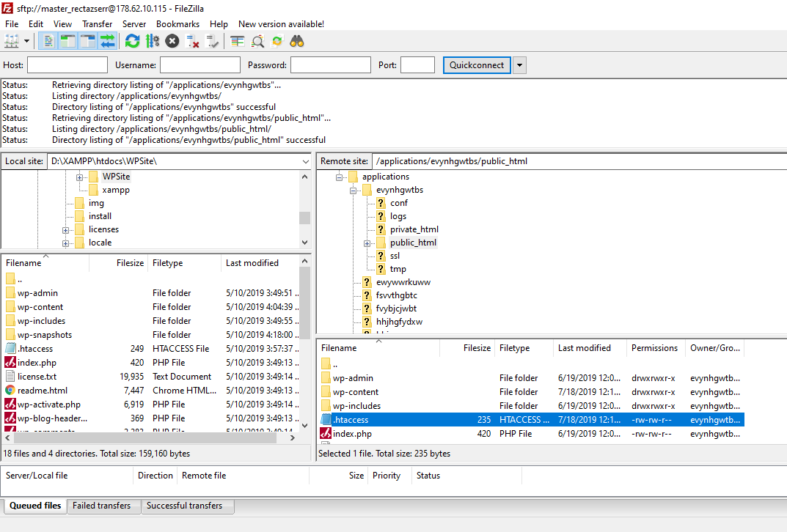
Task: Sort local files by Filesize column
Action: [118, 263]
